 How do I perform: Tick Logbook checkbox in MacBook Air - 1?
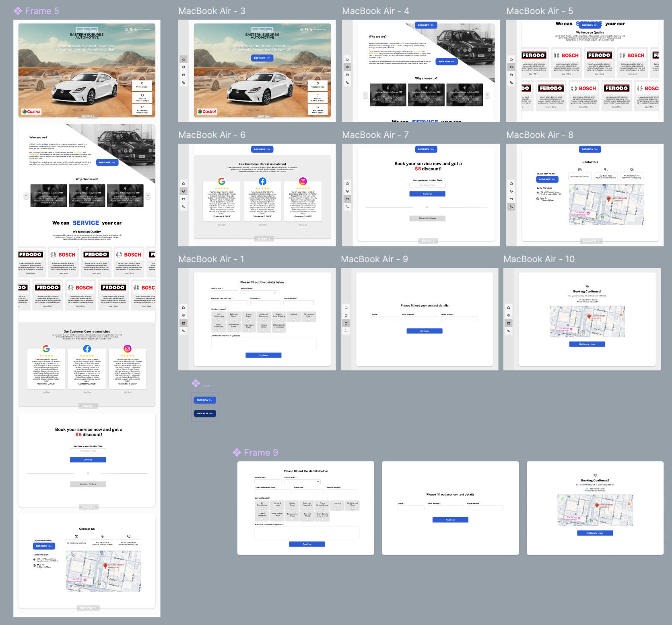294,319
